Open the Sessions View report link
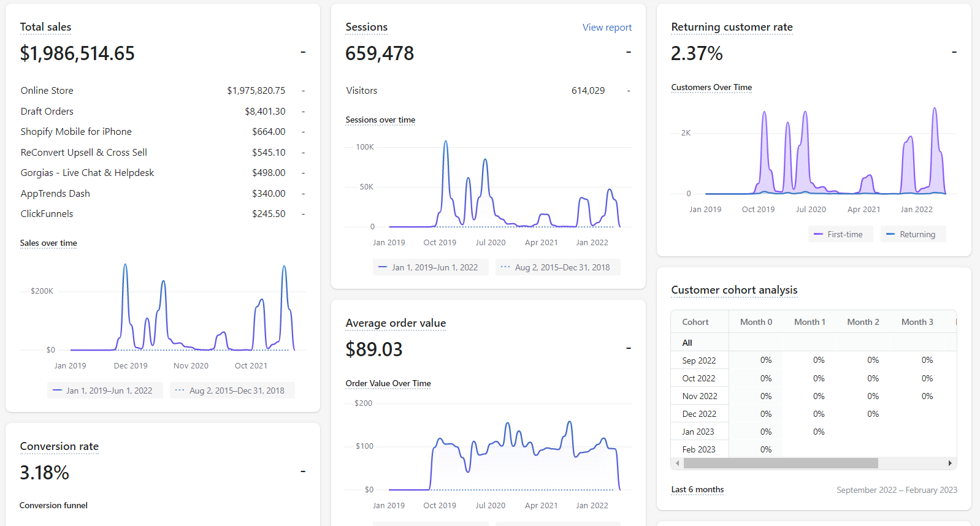The height and width of the screenshot is (526, 980). tap(607, 28)
